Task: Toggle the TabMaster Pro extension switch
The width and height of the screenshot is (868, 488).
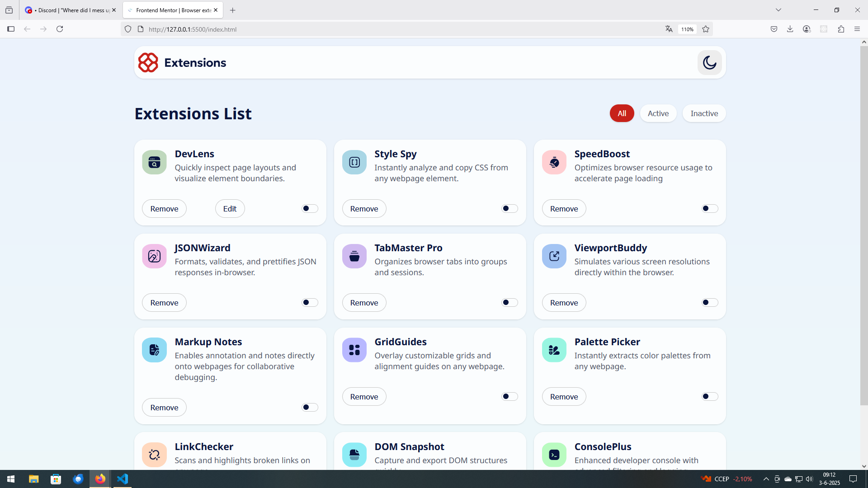Action: (x=509, y=302)
